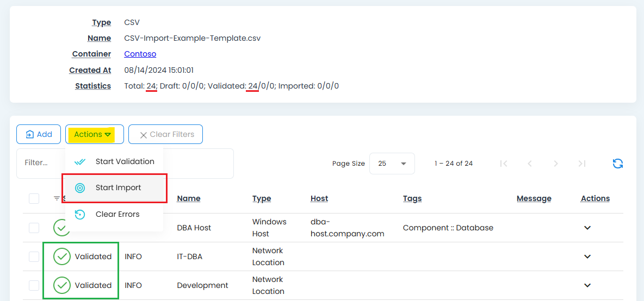The height and width of the screenshot is (301, 644).
Task: Select Start Import from Actions menu
Action: [118, 188]
